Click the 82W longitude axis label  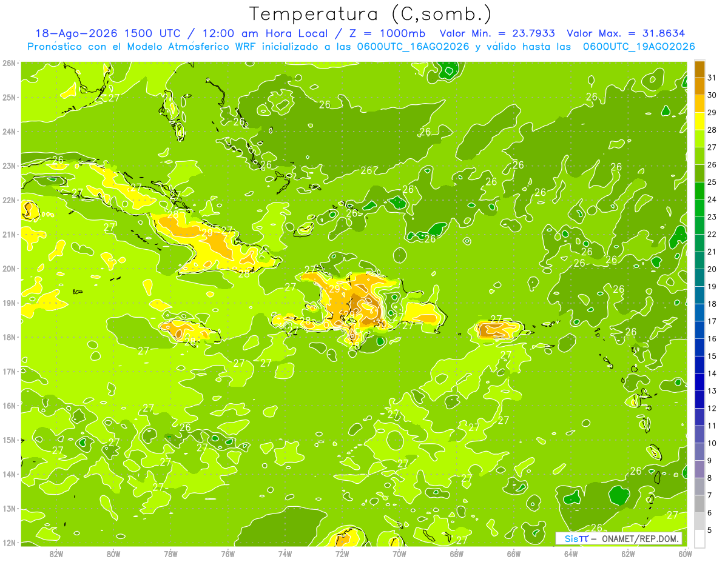point(56,554)
